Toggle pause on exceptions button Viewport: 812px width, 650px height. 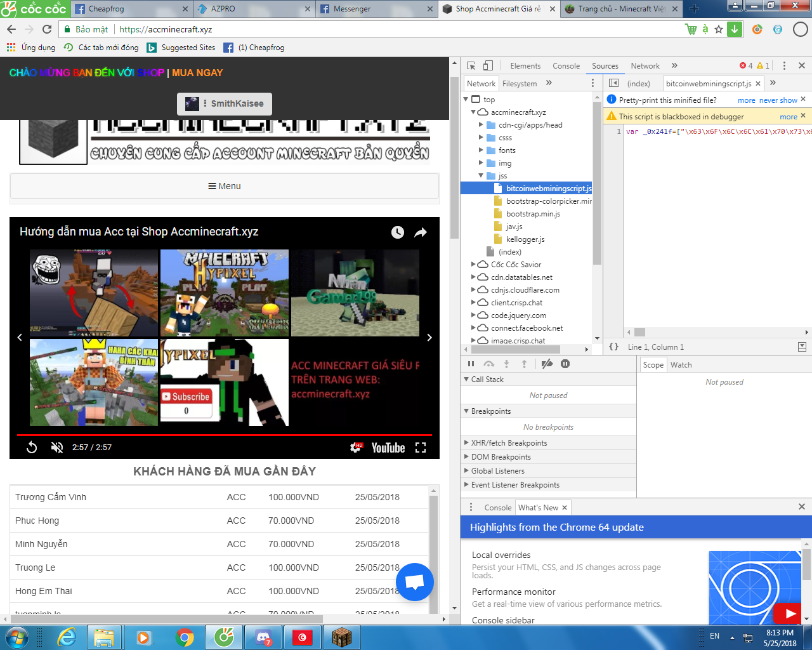[565, 364]
